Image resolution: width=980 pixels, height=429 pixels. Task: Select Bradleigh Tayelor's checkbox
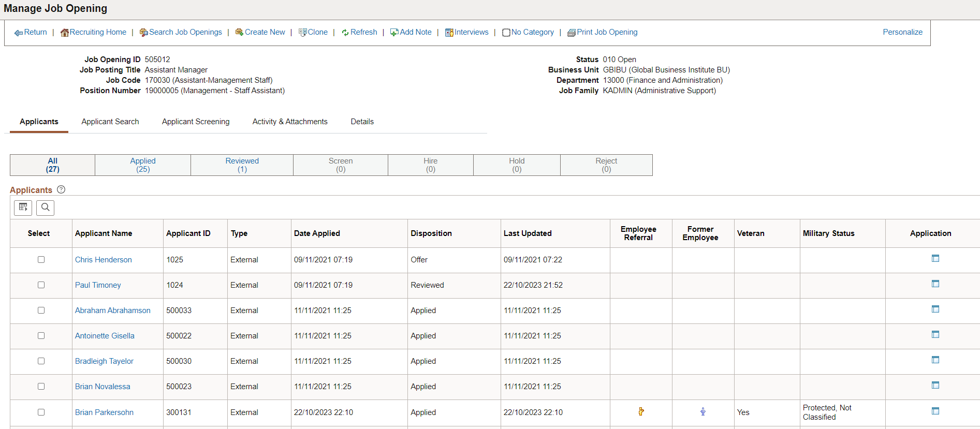pyautogui.click(x=41, y=361)
